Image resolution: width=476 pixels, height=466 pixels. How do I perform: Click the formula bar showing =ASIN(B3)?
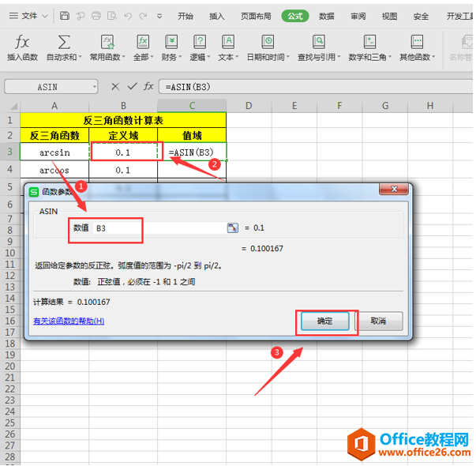[316, 87]
